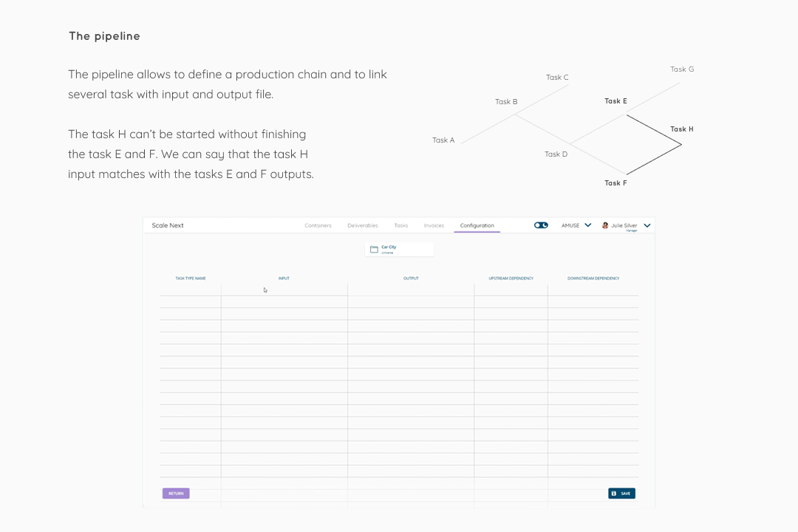Expand the AMUSE dropdown chevron
This screenshot has width=798, height=532.
pos(588,225)
